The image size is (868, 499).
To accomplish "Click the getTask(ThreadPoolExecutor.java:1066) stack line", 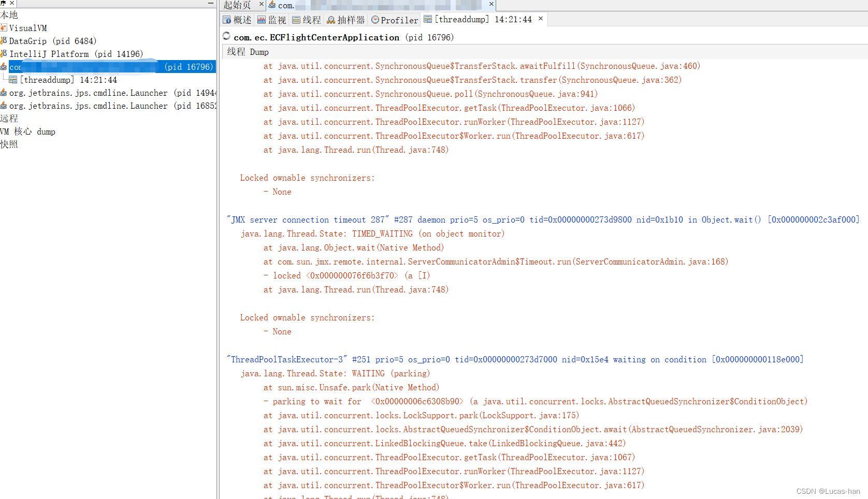I will point(449,108).
